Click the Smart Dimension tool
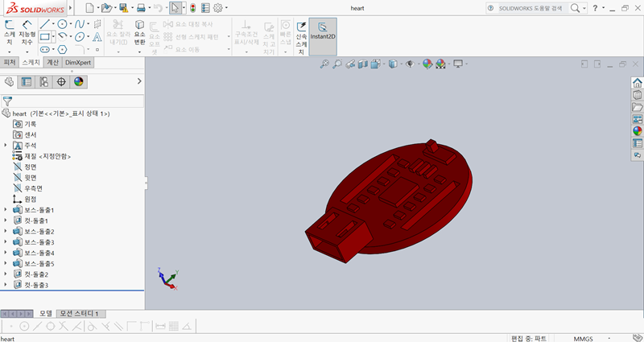Image resolution: width=644 pixels, height=342 pixels. point(27,32)
